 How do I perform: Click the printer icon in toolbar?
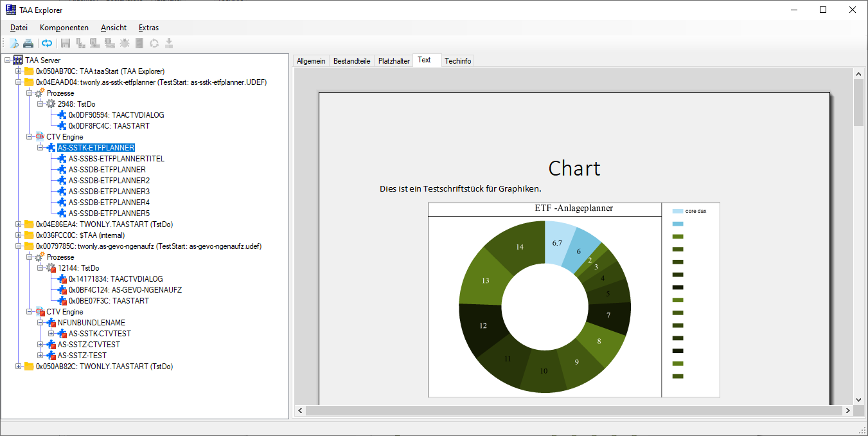tap(28, 43)
